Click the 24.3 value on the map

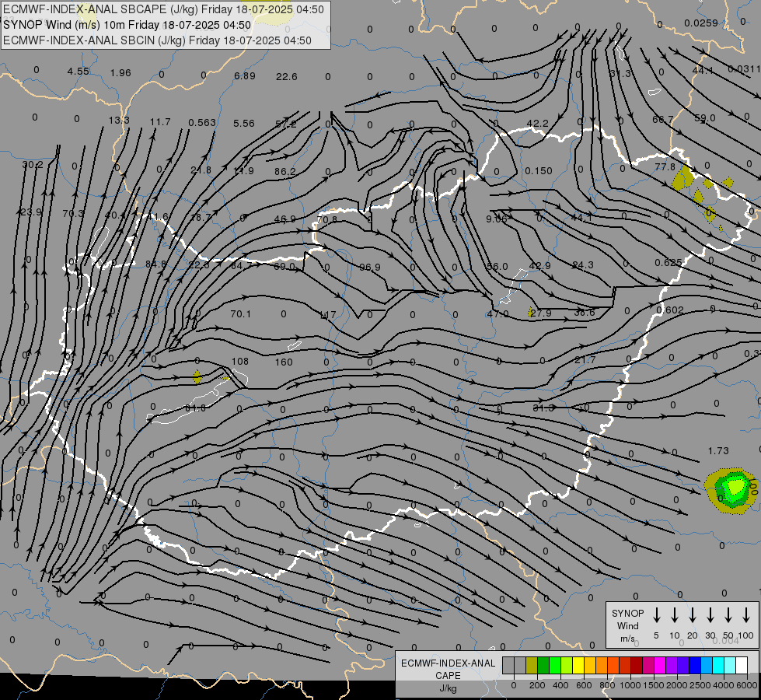click(583, 264)
